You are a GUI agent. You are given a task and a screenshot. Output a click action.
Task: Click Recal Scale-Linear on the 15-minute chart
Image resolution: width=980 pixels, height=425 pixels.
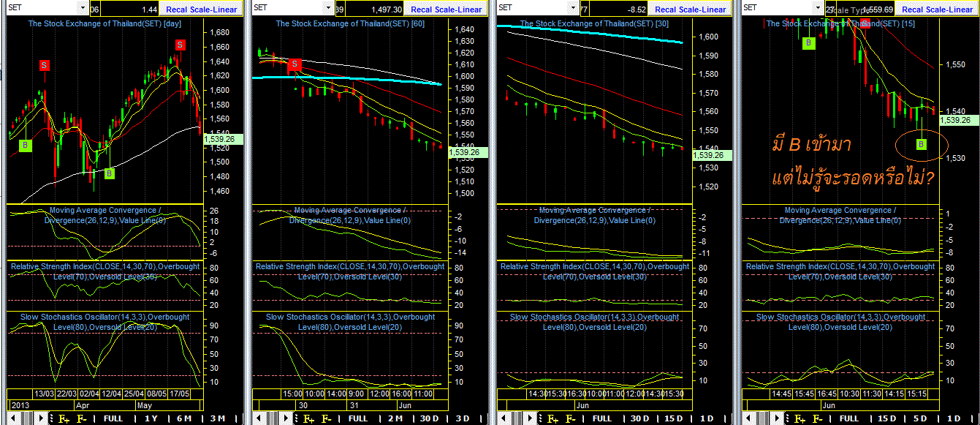coord(938,9)
